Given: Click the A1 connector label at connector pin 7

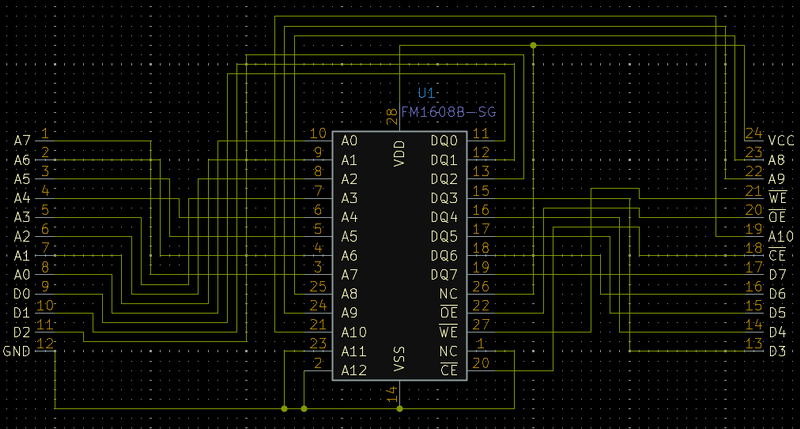Looking at the screenshot, I should pos(22,256).
